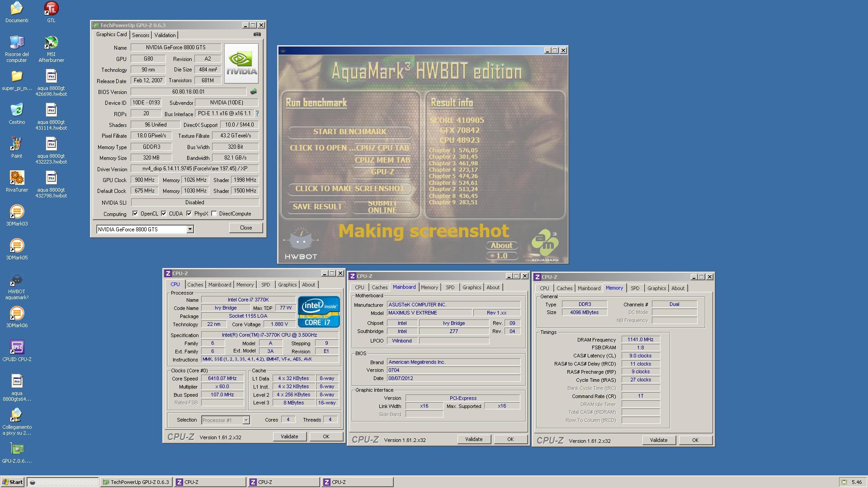Open aqua 8800gts64 file icon

pyautogui.click(x=17, y=388)
